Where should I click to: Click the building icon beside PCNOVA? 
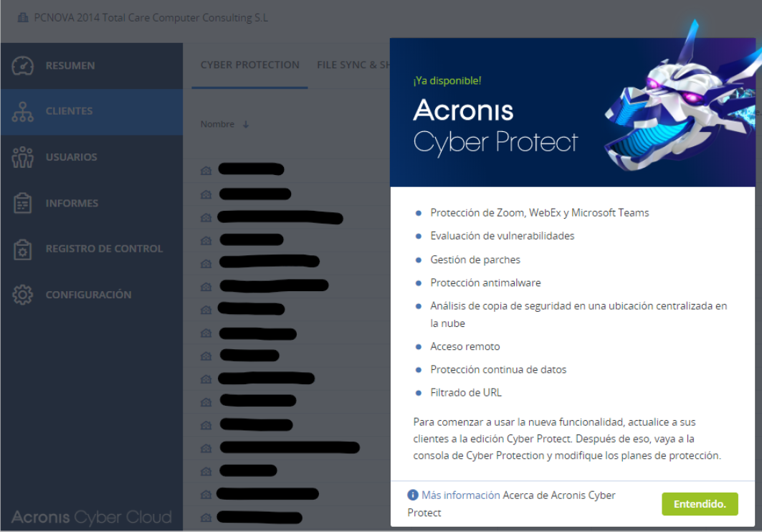[x=22, y=17]
